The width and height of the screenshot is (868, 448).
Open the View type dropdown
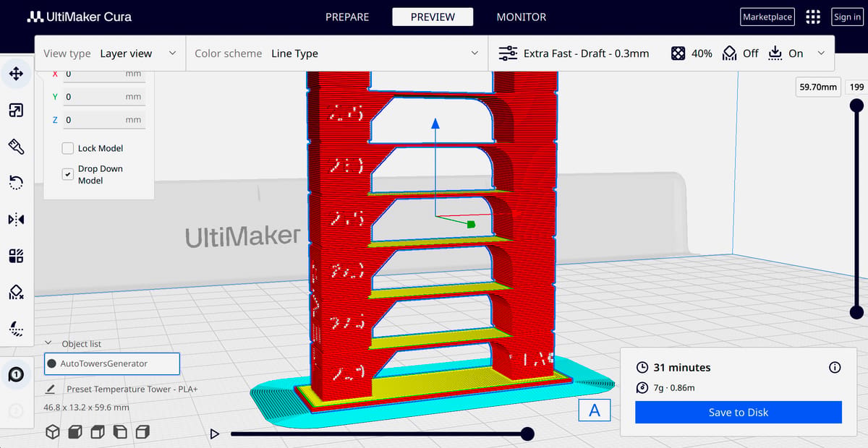click(110, 53)
